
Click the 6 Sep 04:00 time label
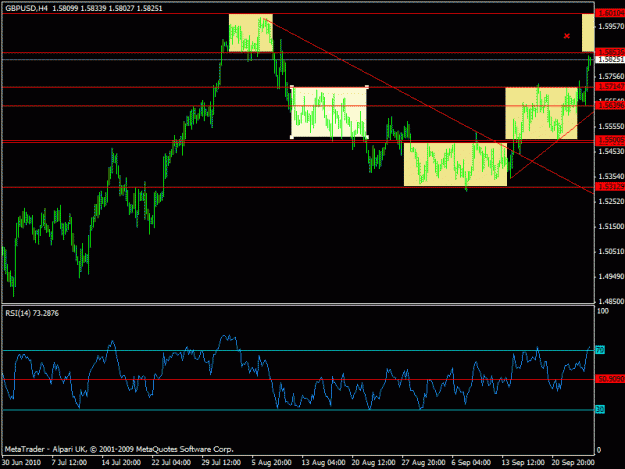(x=471, y=463)
